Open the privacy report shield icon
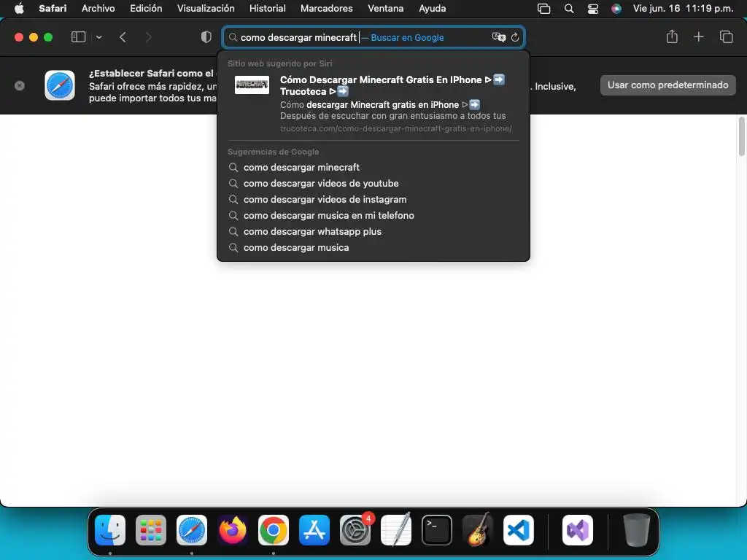 (206, 37)
